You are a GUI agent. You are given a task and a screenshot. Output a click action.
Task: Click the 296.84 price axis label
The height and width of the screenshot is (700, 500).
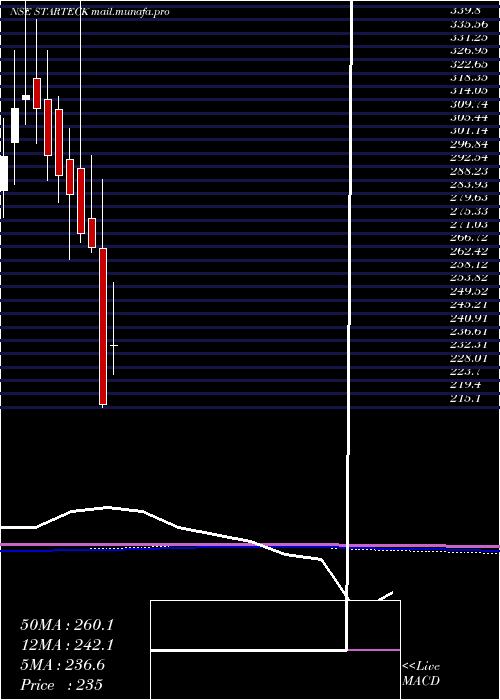[x=469, y=144]
